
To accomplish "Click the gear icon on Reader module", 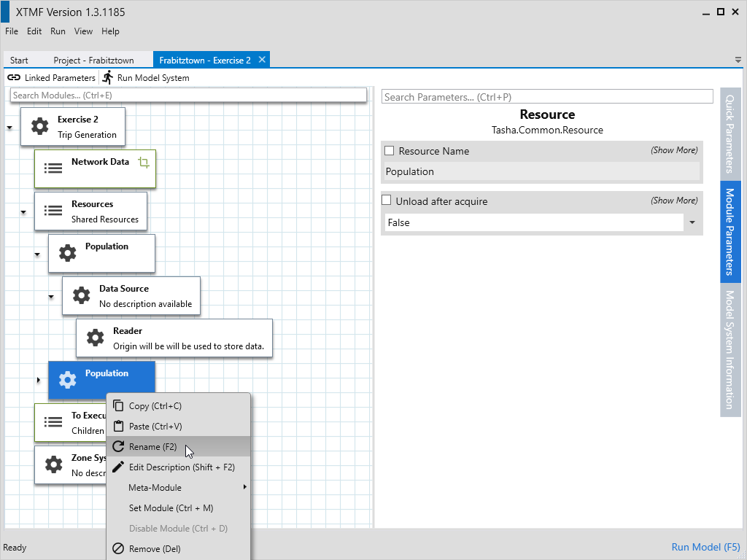I will 95,338.
